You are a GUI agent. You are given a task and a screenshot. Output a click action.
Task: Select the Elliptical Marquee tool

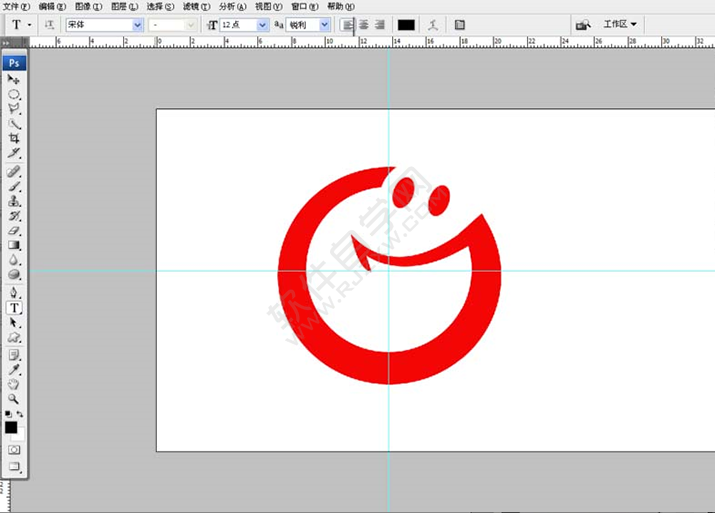click(x=14, y=94)
